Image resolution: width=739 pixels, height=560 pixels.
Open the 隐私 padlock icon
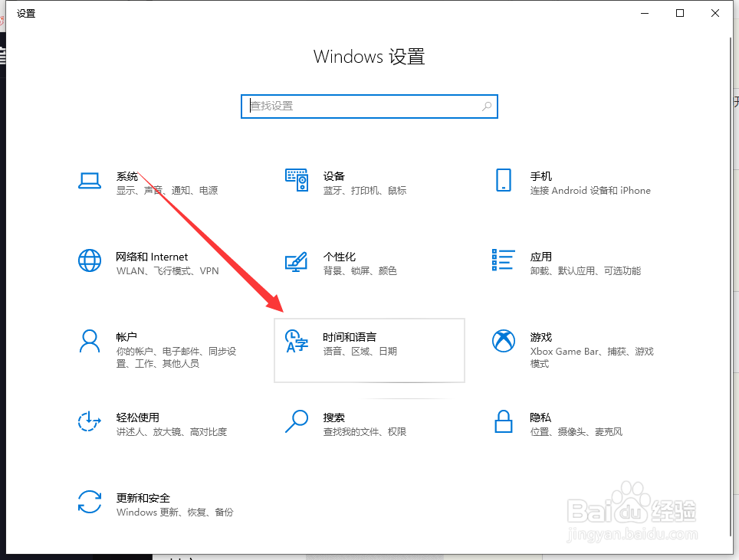(504, 421)
